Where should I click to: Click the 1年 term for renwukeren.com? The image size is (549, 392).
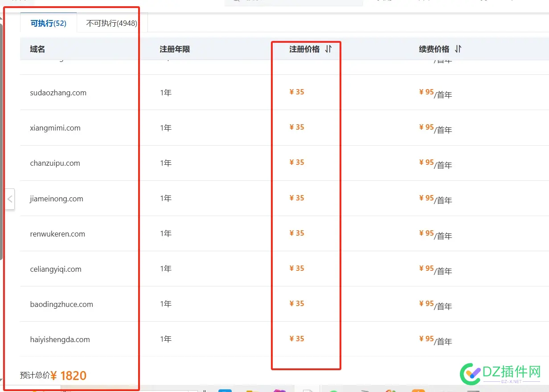click(166, 233)
